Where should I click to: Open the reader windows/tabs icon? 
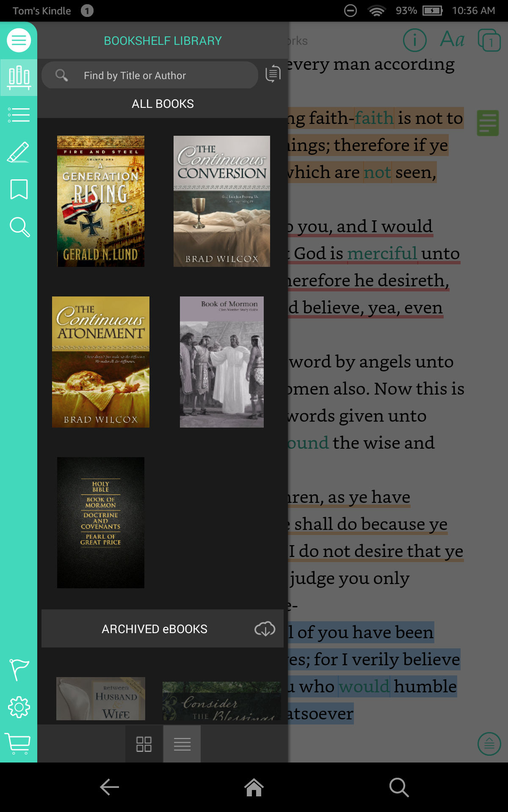coord(489,40)
